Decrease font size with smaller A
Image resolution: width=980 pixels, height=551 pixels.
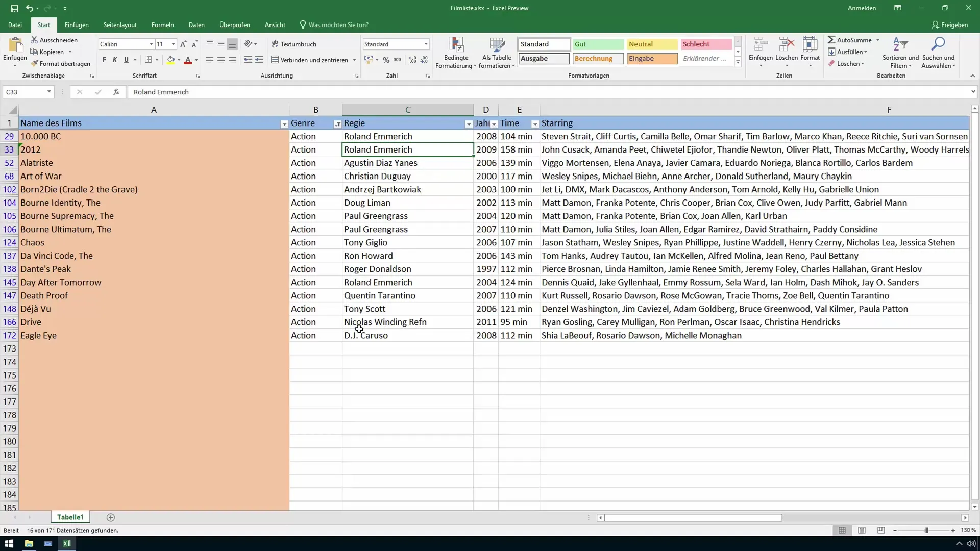pyautogui.click(x=194, y=44)
